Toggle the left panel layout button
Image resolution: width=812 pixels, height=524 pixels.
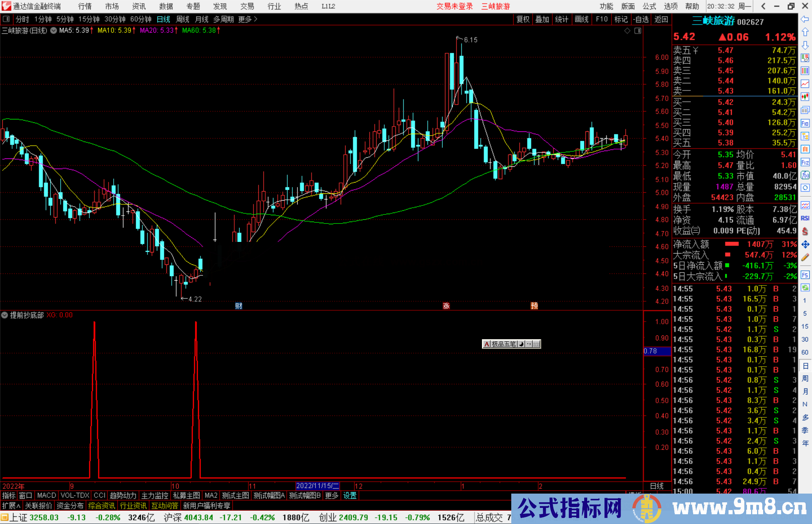6,19
